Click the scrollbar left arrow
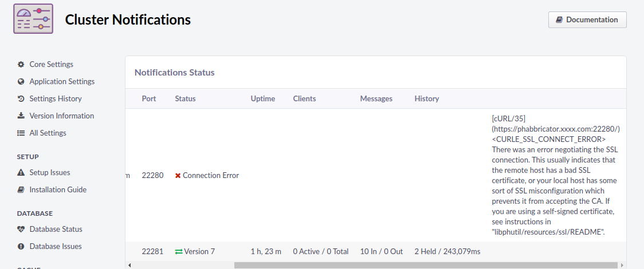The width and height of the screenshot is (644, 269). [129, 265]
